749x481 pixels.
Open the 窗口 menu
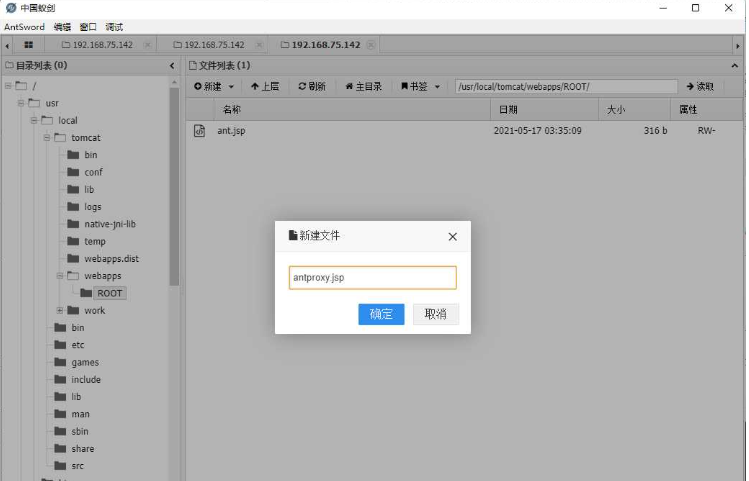pos(88,27)
